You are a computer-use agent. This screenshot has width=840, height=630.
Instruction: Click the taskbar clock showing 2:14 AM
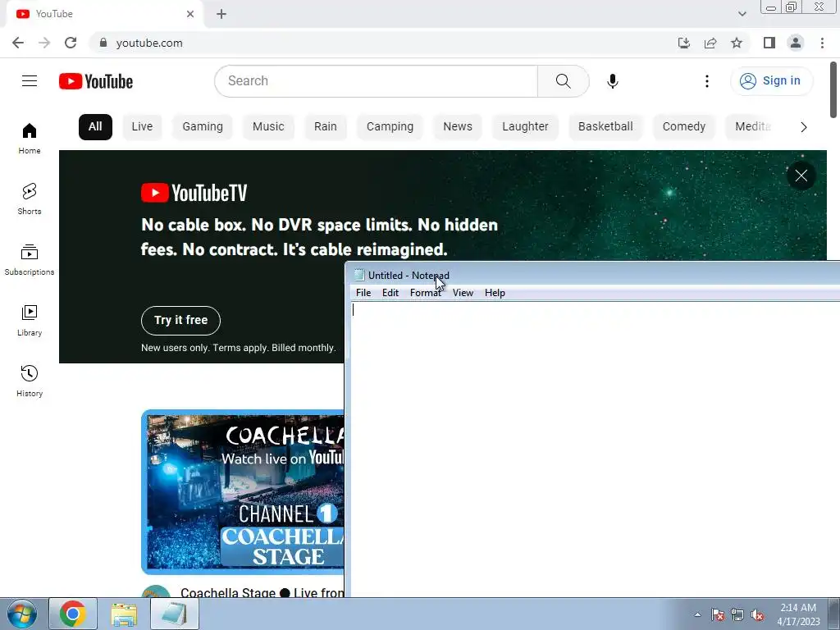[798, 614]
